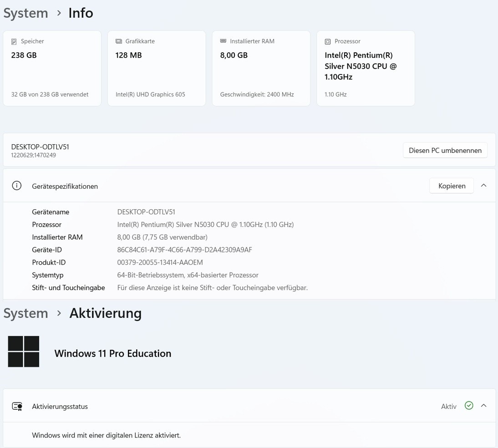Click the Gerätename row label
This screenshot has height=448, width=498.
51,212
